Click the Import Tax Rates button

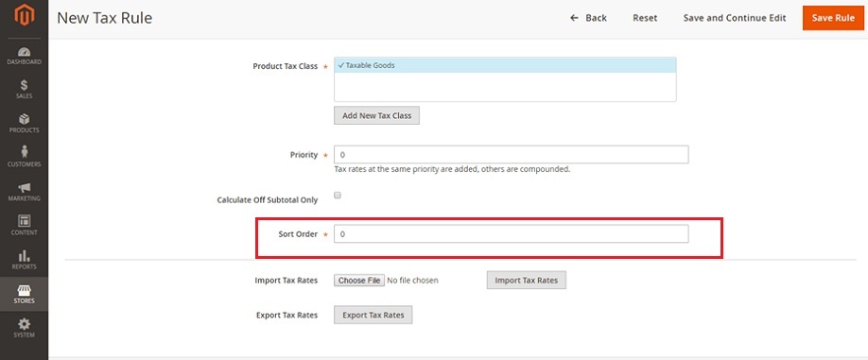point(527,280)
